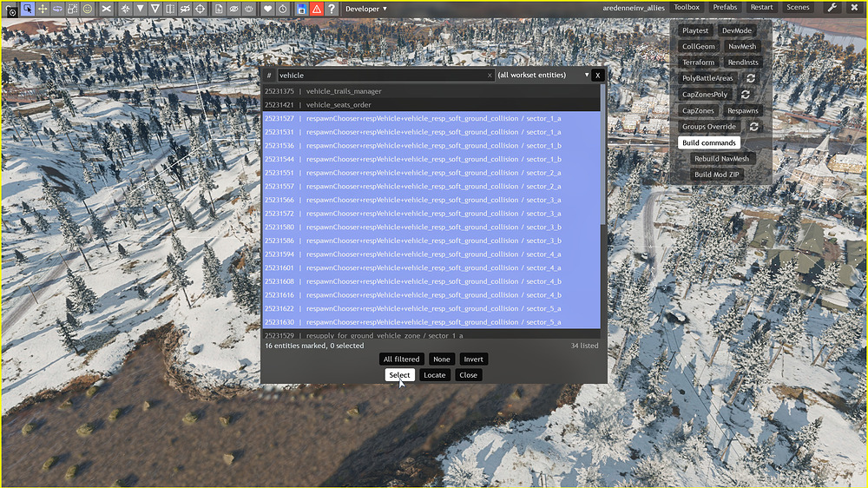Image resolution: width=868 pixels, height=488 pixels.
Task: Select the arrow pointer selection tool
Action: point(28,8)
